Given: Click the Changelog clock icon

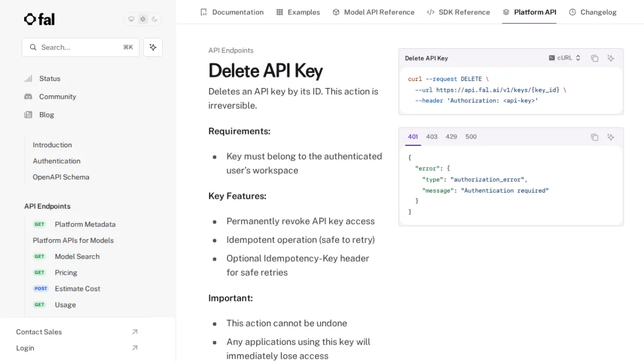Looking at the screenshot, I should (573, 12).
